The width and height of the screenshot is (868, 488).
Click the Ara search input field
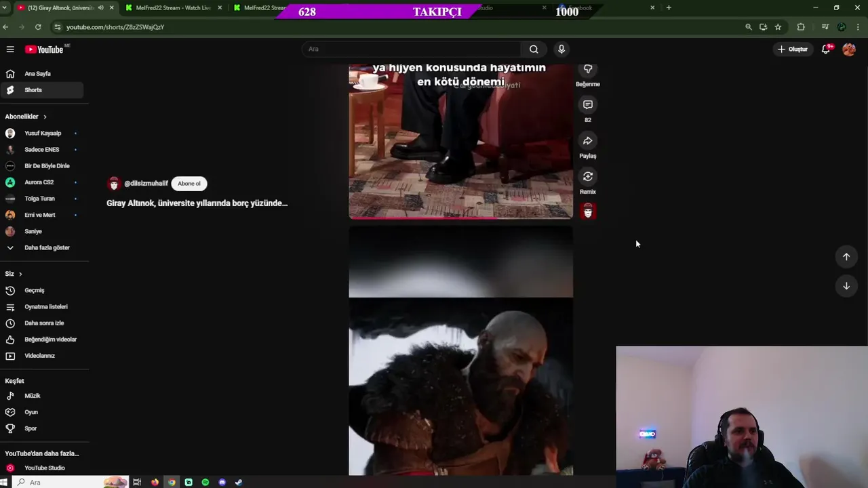412,49
